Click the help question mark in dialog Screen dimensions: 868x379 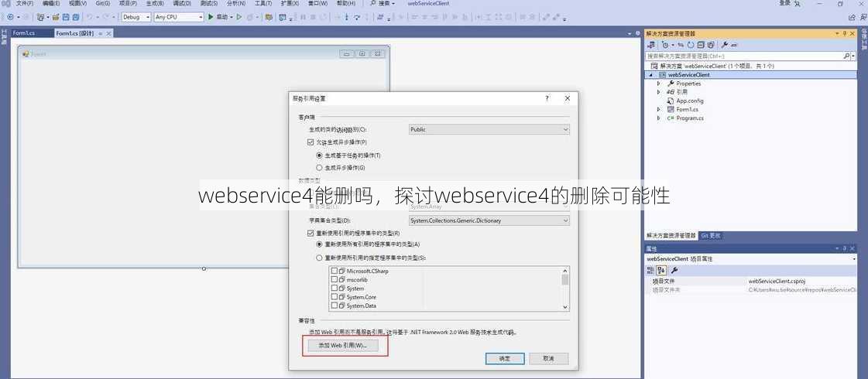pos(547,98)
